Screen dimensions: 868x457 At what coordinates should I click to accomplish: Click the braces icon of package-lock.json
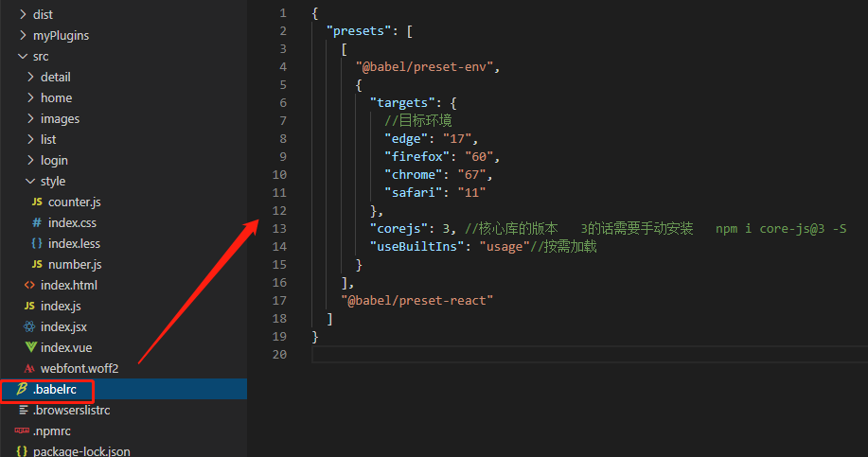[x=22, y=451]
